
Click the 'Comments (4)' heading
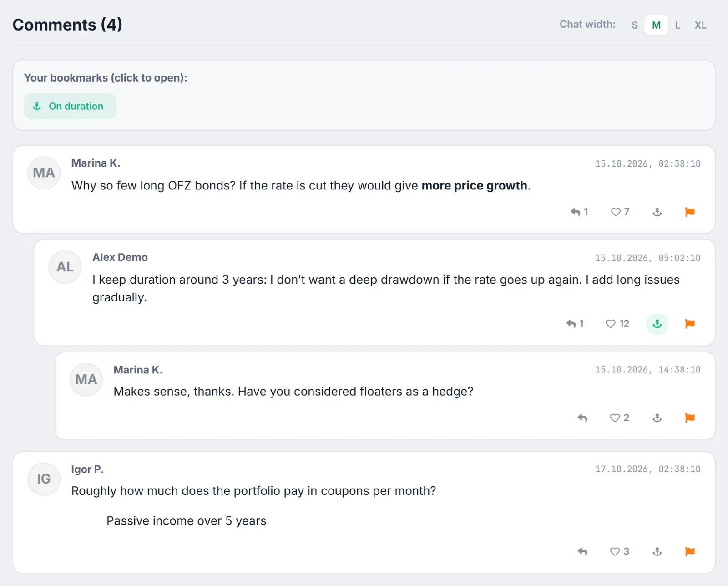[x=67, y=25]
